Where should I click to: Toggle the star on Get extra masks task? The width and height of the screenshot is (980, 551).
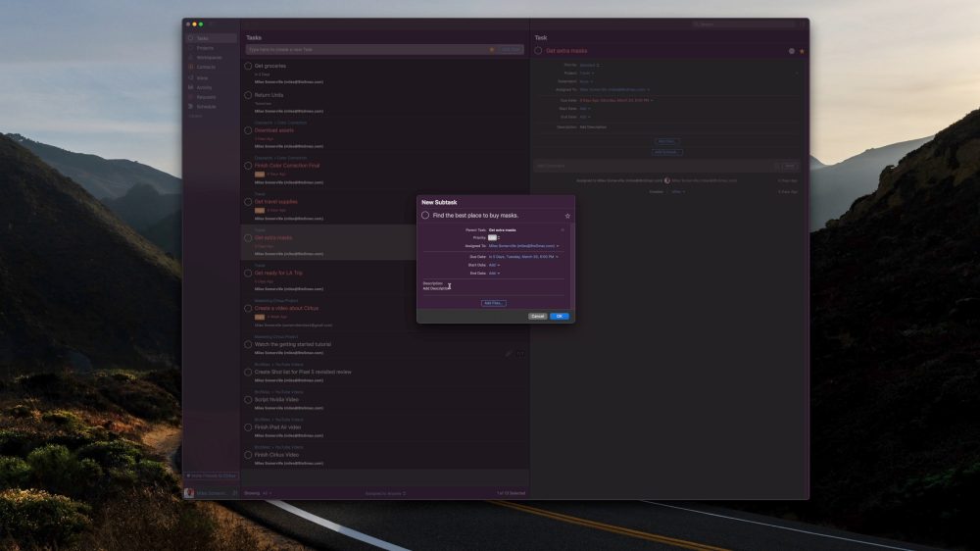[x=803, y=50]
